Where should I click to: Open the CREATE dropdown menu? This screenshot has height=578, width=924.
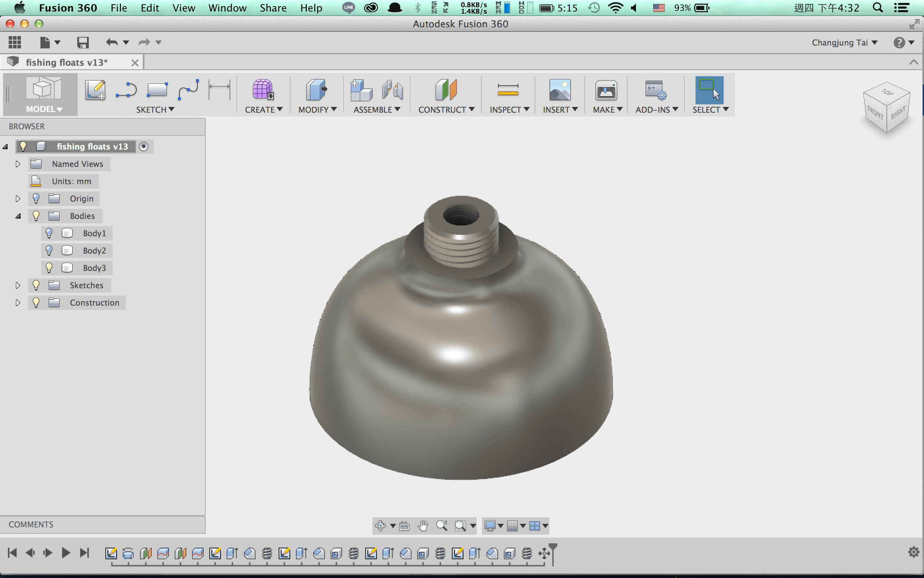pos(263,110)
